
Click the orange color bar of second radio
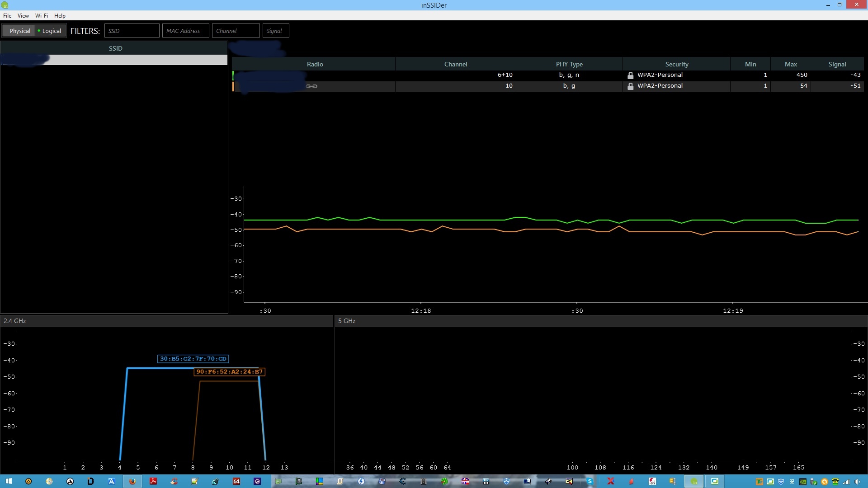pos(233,86)
